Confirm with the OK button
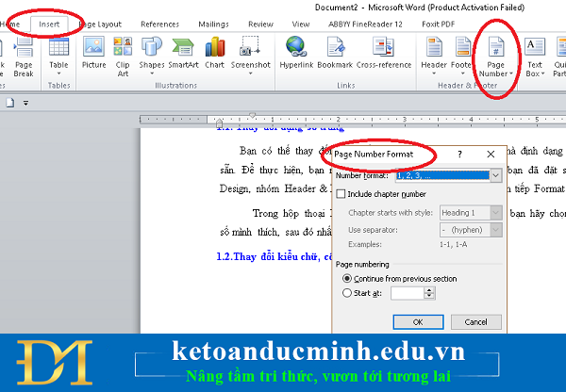566x392 pixels. [x=418, y=322]
